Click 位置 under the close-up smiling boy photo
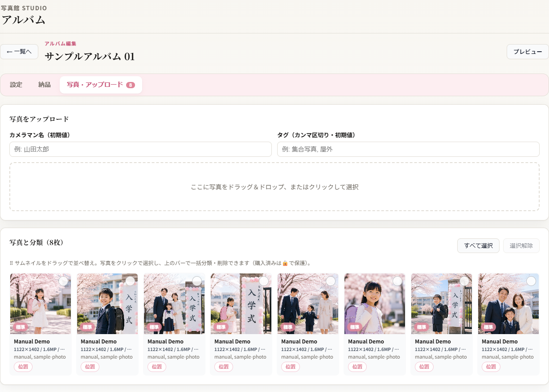 coord(90,367)
